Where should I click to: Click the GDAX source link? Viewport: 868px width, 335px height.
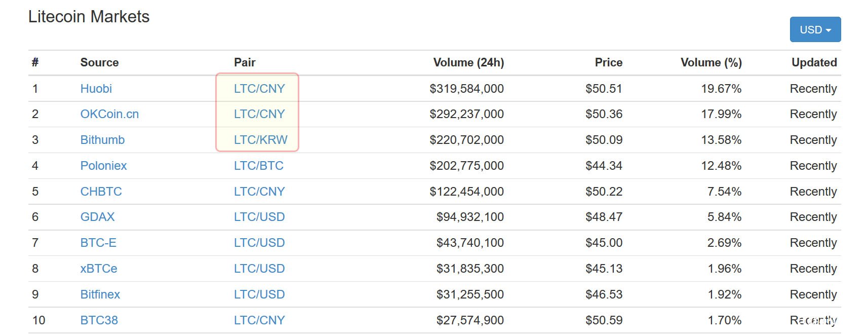(x=98, y=217)
